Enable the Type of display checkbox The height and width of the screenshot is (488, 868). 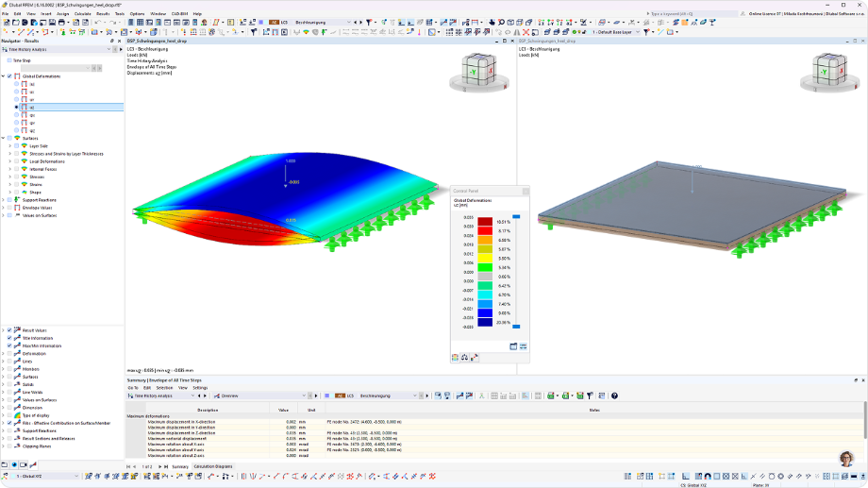click(9, 415)
